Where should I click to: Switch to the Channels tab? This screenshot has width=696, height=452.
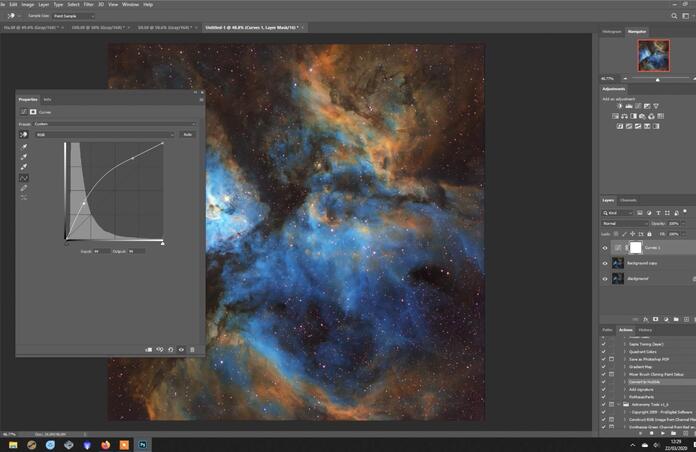tap(628, 200)
